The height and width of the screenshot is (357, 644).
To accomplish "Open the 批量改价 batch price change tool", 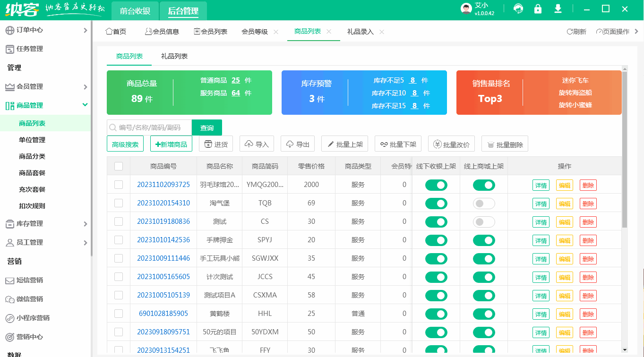I will coord(452,144).
